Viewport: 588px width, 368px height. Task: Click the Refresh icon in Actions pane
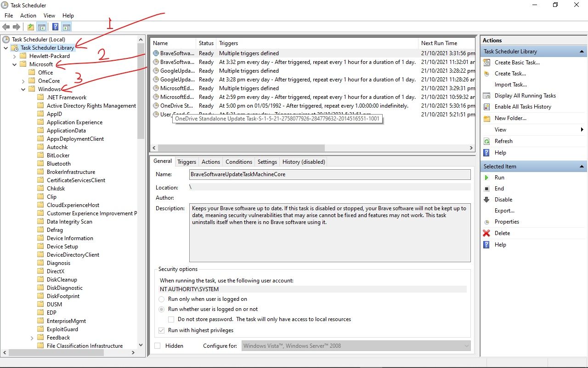click(486, 141)
